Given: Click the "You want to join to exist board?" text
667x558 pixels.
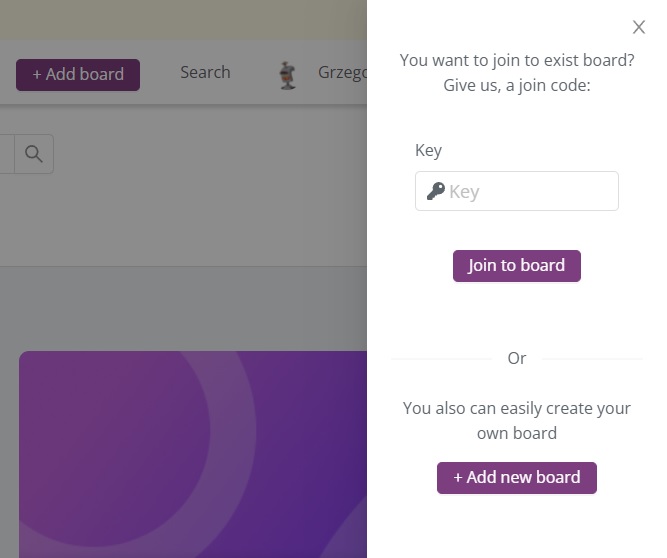Looking at the screenshot, I should coord(517,60).
